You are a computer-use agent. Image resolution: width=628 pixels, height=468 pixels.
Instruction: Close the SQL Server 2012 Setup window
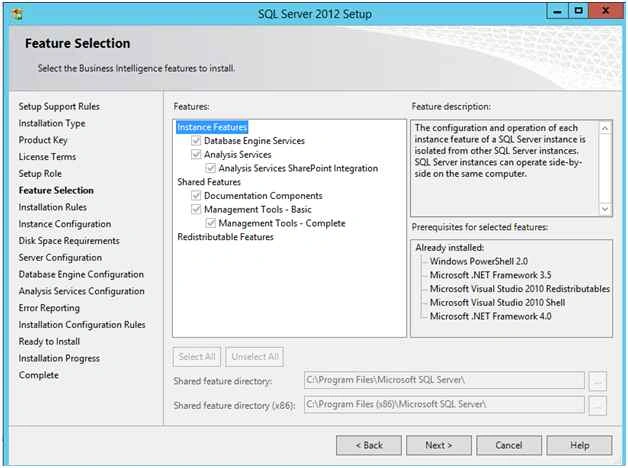point(606,11)
